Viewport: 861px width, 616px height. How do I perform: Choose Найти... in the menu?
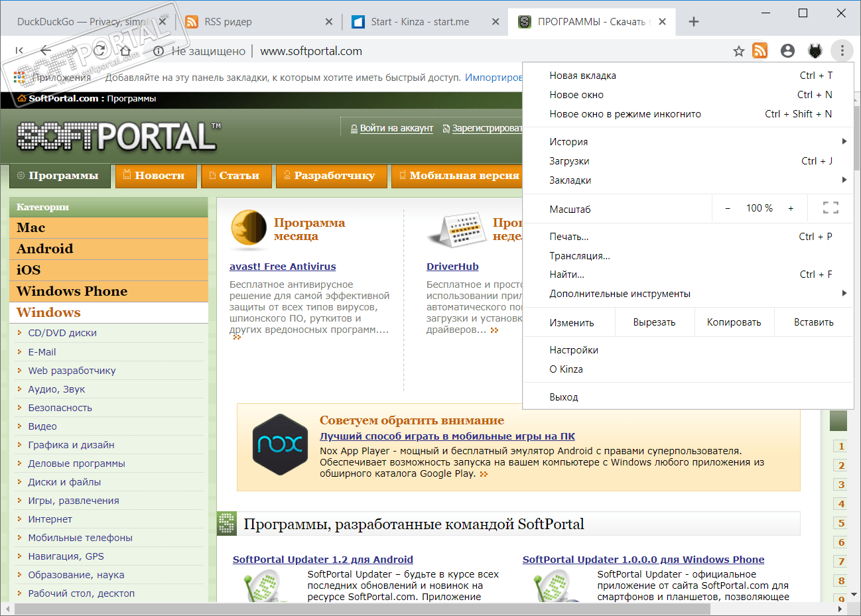pyautogui.click(x=688, y=275)
